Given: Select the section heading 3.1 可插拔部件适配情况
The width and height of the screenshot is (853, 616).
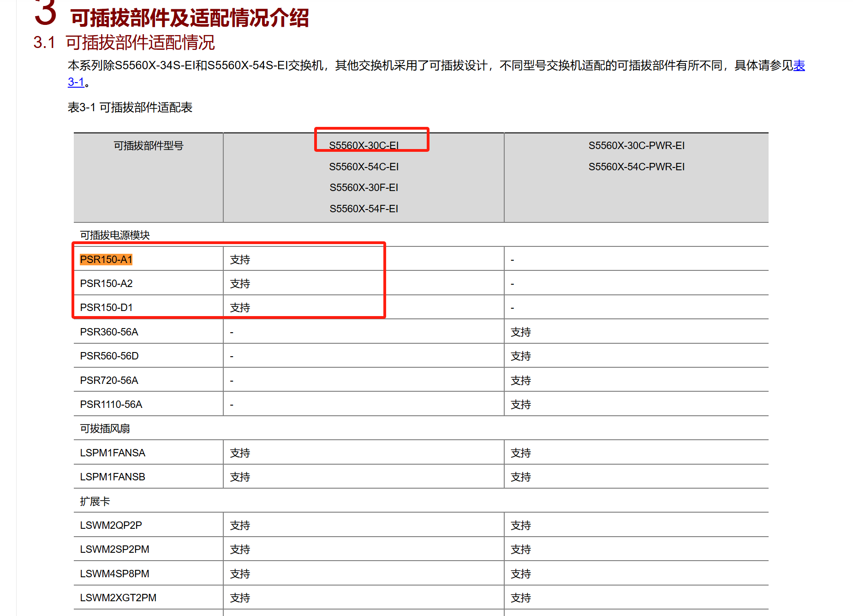Looking at the screenshot, I should point(124,42).
